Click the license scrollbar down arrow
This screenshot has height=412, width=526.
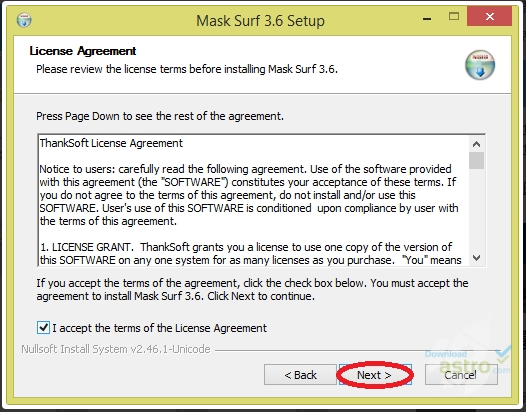tap(476, 258)
